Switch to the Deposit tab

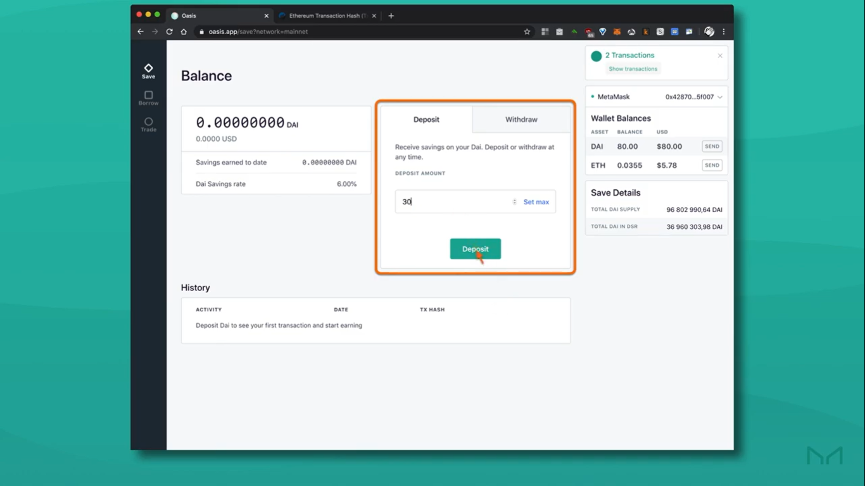[x=426, y=119]
